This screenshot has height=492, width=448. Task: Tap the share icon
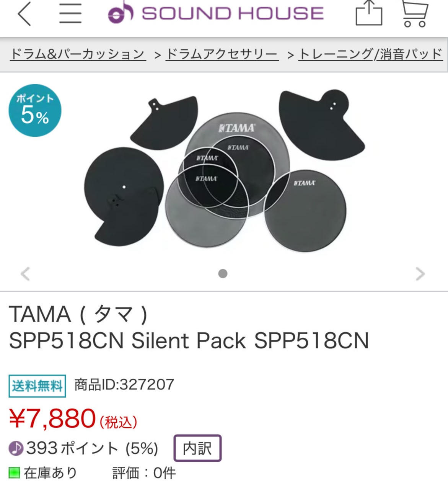(369, 13)
